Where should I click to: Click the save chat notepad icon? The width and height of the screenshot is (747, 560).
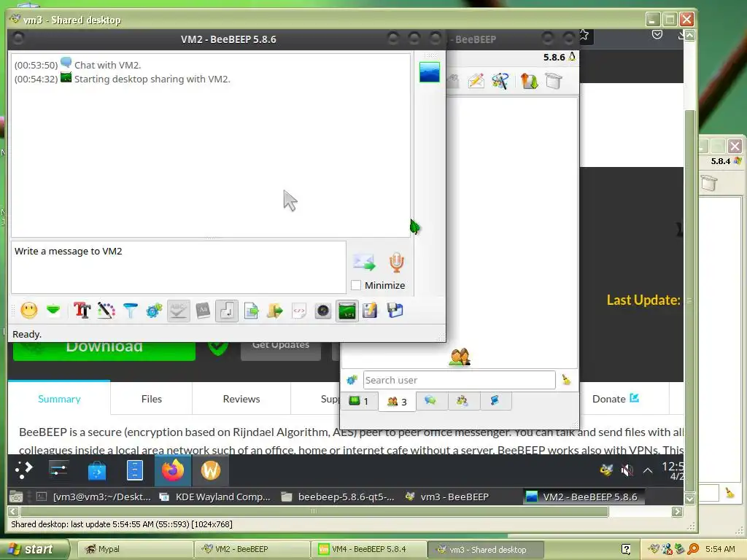(x=370, y=311)
